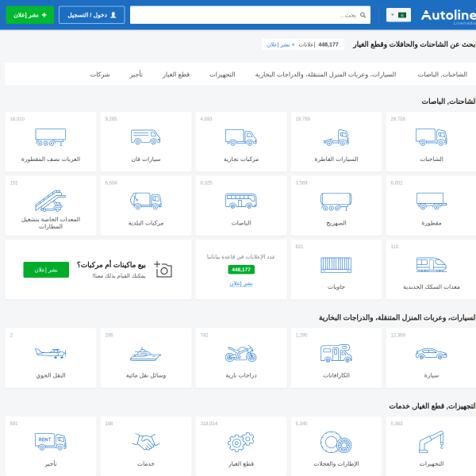Image resolution: width=476 pixels, height=476 pixels.
Task: Click the camera add-photo icon
Action: coord(163,269)
